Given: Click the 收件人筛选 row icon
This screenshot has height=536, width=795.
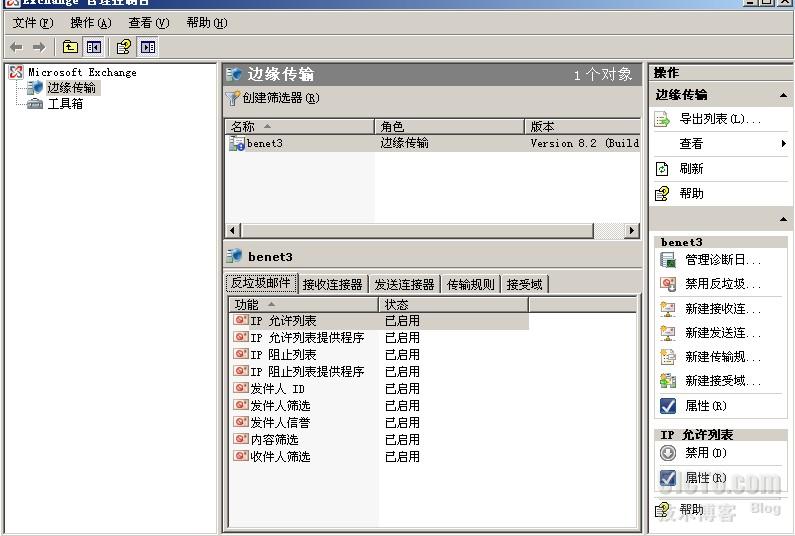Looking at the screenshot, I should [241, 456].
